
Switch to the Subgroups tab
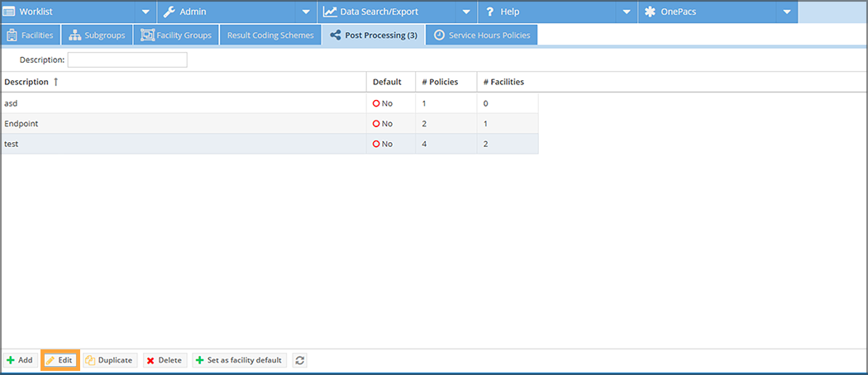tap(96, 36)
